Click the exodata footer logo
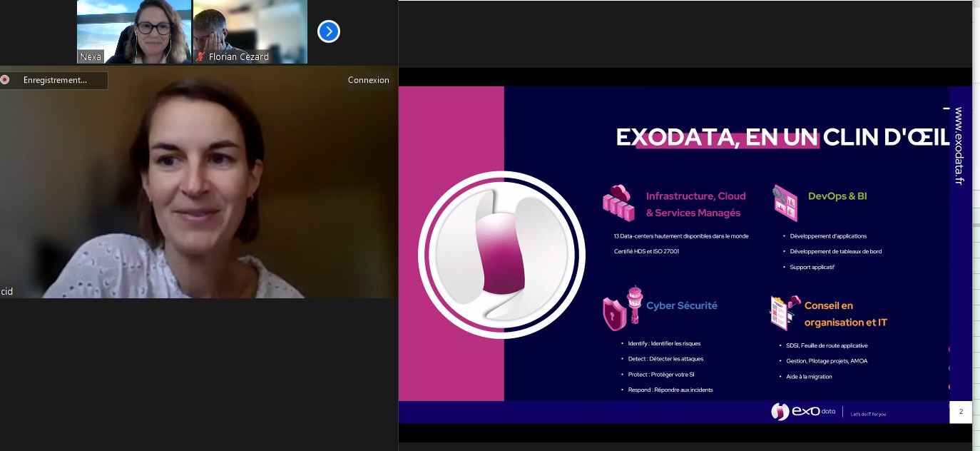This screenshot has height=451, width=980. pos(803,412)
